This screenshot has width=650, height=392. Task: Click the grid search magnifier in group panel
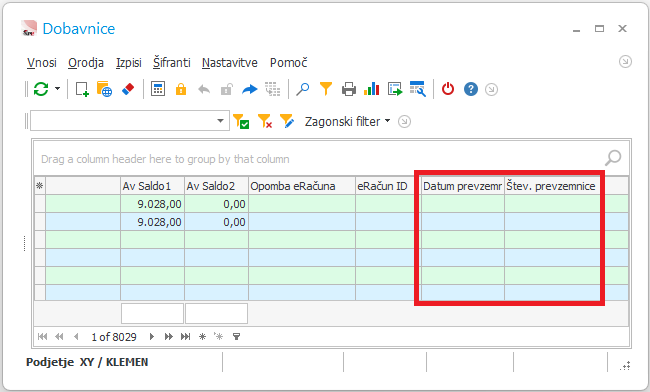tap(613, 158)
